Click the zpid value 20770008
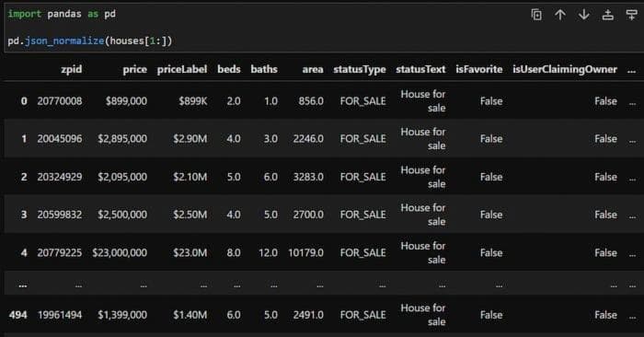This screenshot has height=337, width=644. pos(60,101)
